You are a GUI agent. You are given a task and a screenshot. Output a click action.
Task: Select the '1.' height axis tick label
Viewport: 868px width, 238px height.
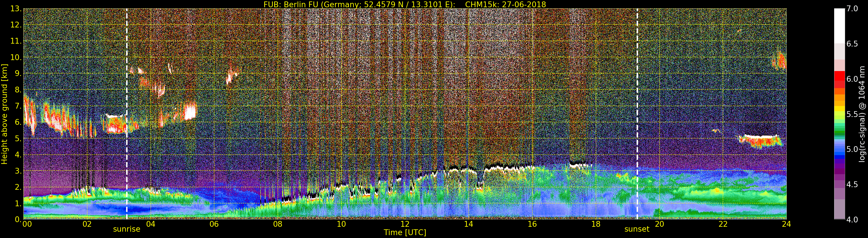tap(18, 203)
